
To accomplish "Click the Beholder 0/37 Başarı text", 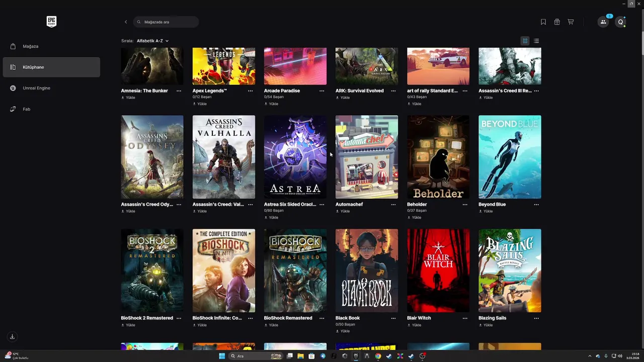I will (x=417, y=211).
